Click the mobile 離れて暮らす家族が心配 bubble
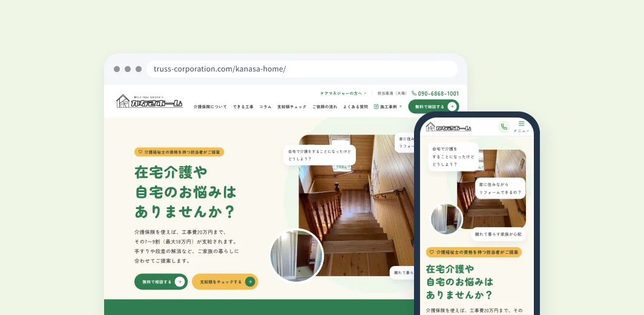The width and height of the screenshot is (644, 315). point(498,234)
